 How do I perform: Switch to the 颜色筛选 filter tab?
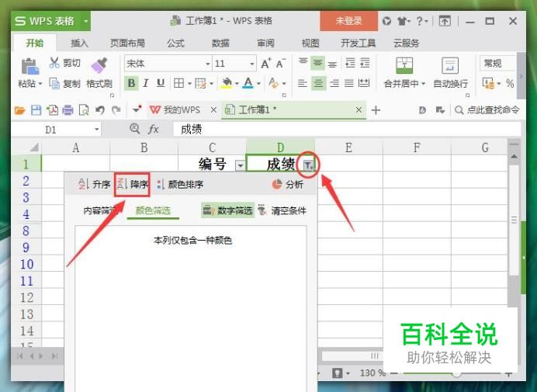pos(153,210)
